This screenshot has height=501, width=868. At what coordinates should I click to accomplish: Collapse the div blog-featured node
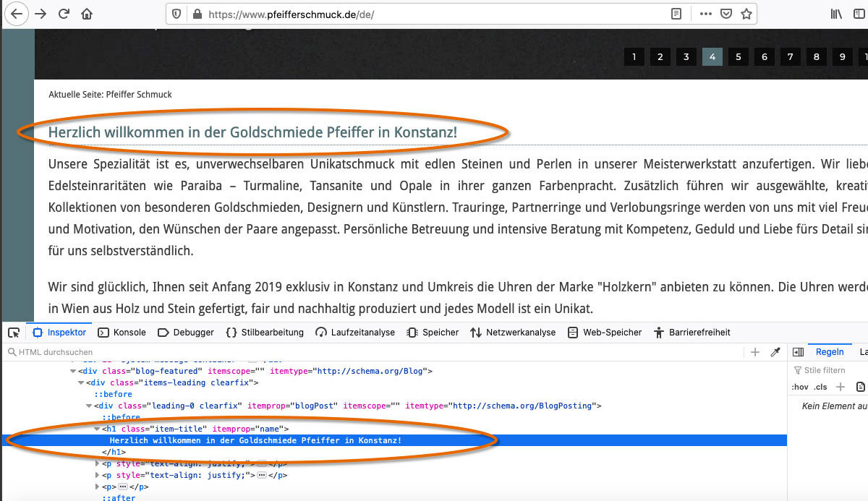72,371
